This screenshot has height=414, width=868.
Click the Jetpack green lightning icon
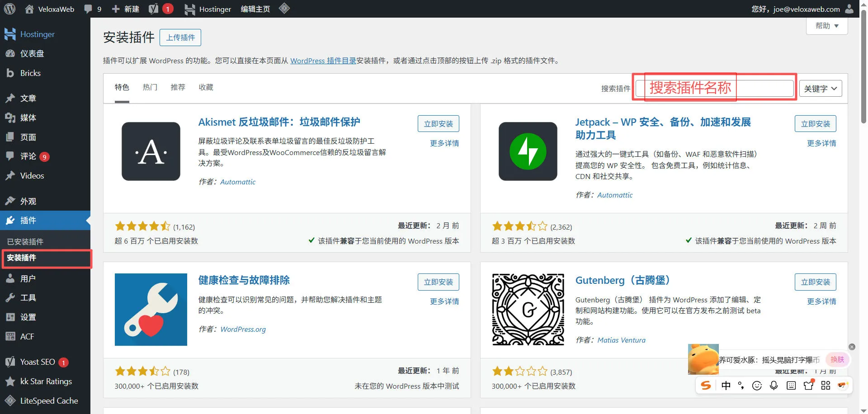pyautogui.click(x=528, y=151)
